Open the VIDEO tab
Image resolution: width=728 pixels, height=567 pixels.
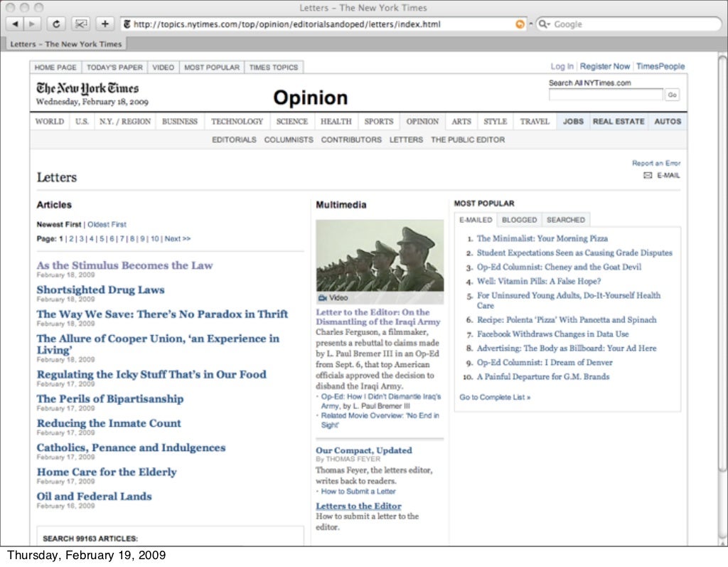click(164, 68)
